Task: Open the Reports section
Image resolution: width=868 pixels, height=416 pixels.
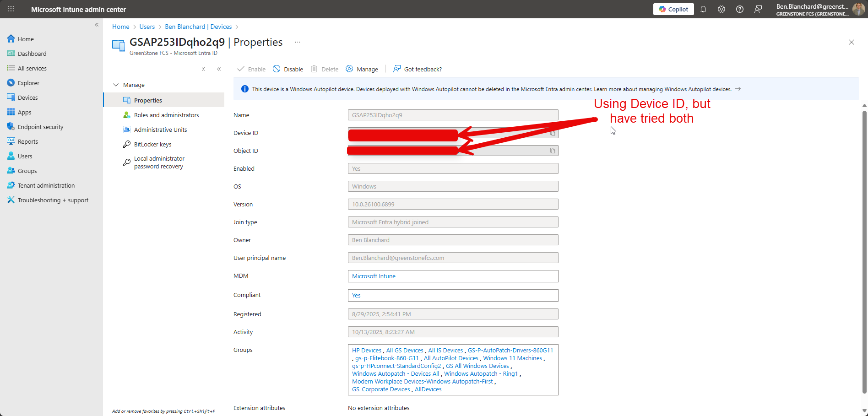Action: point(27,141)
